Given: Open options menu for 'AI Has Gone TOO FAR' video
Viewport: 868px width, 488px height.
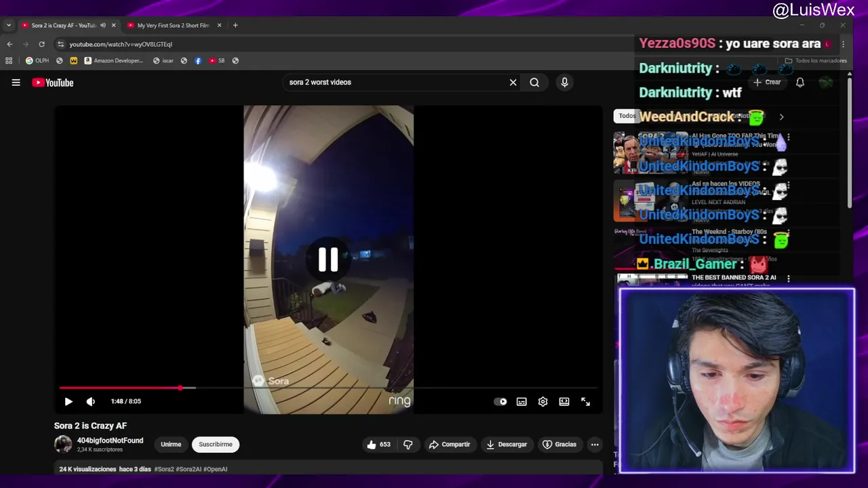Looking at the screenshot, I should [x=788, y=137].
